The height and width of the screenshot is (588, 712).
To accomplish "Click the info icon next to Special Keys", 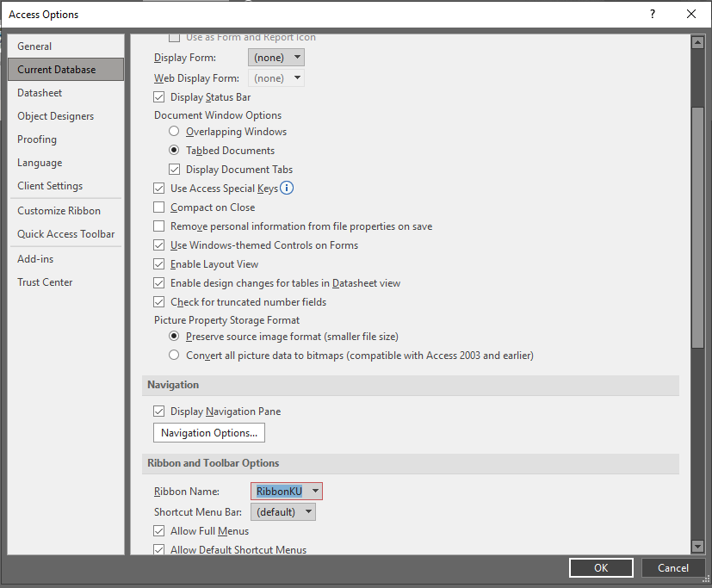I will [x=287, y=188].
